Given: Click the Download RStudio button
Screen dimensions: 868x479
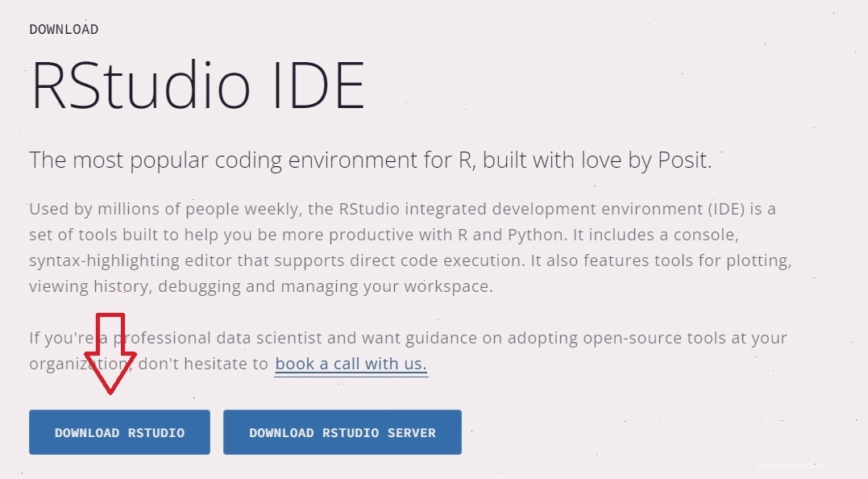Looking at the screenshot, I should click(119, 432).
